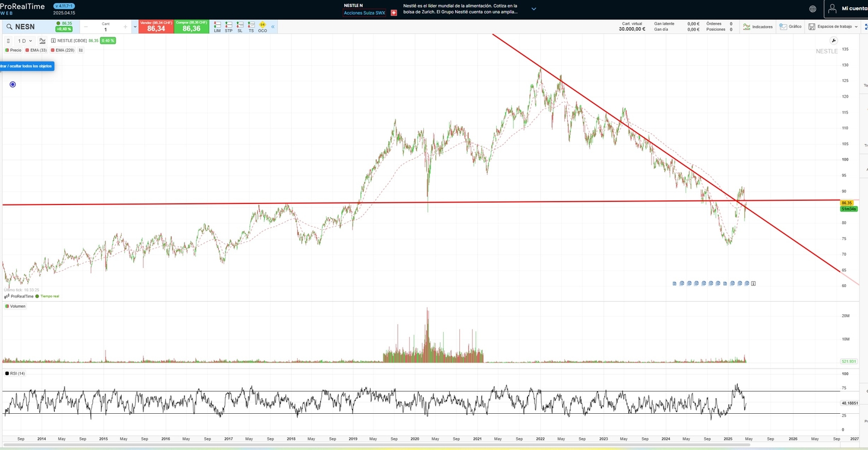Viewport: 868px width, 450px height.
Task: Choose the SL stop-loss order icon
Action: click(240, 27)
